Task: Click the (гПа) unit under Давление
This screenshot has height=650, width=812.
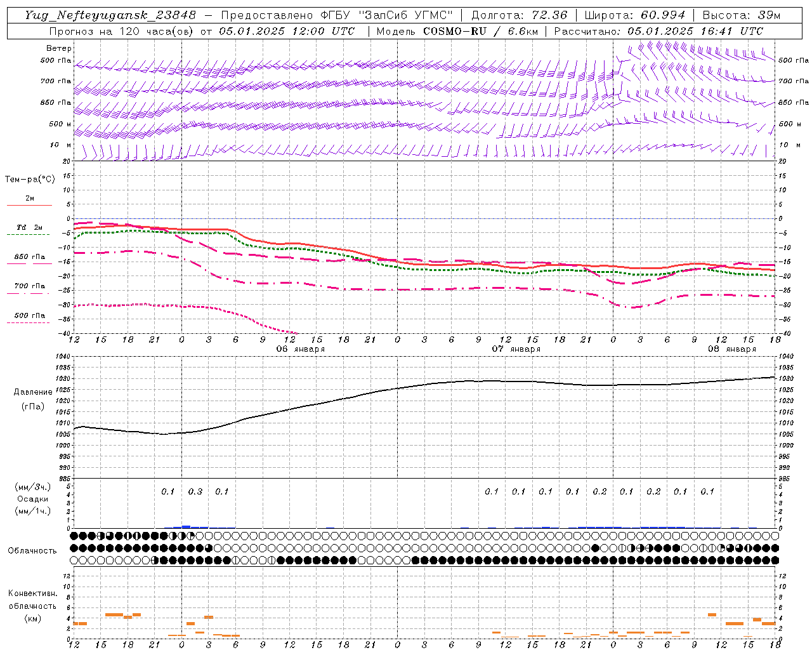Action: 32,406
